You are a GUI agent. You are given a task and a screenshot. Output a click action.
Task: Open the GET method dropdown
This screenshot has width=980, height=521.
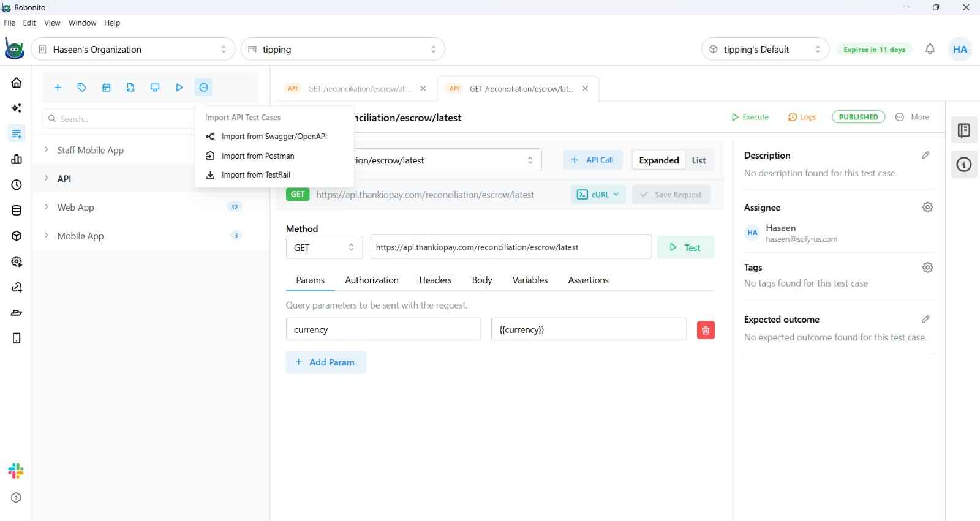pyautogui.click(x=324, y=247)
